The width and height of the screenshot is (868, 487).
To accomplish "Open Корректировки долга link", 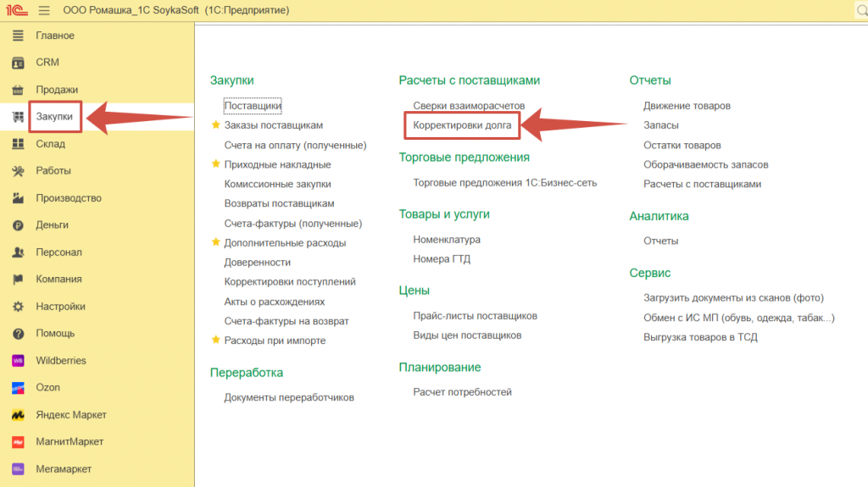I will [x=462, y=125].
